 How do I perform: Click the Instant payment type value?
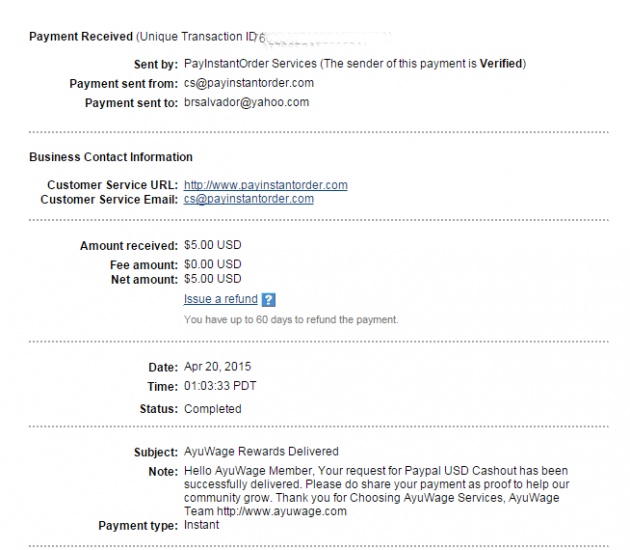(201, 525)
